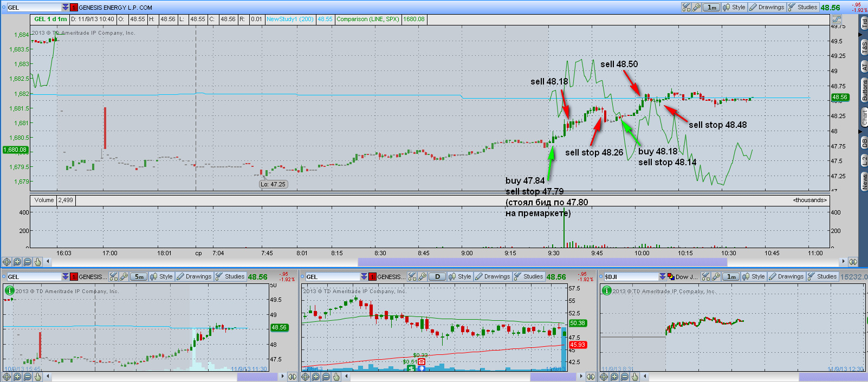Screen dimensions: 868x382
Task: Click the $DJI symbol input field
Action: (x=631, y=277)
